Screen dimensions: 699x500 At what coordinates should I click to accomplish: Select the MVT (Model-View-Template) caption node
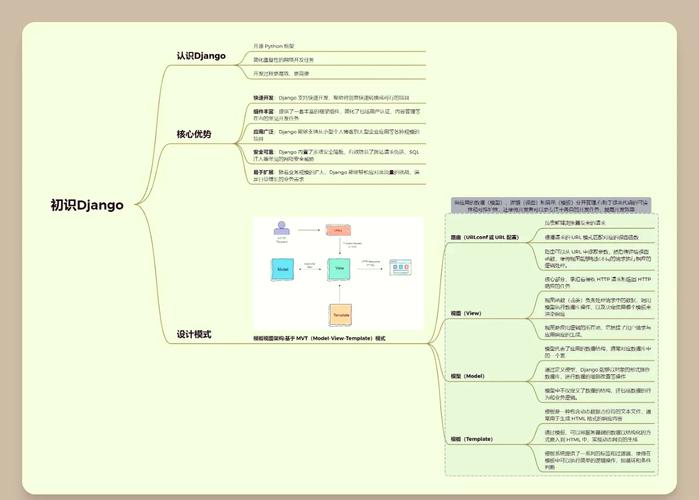click(319, 338)
